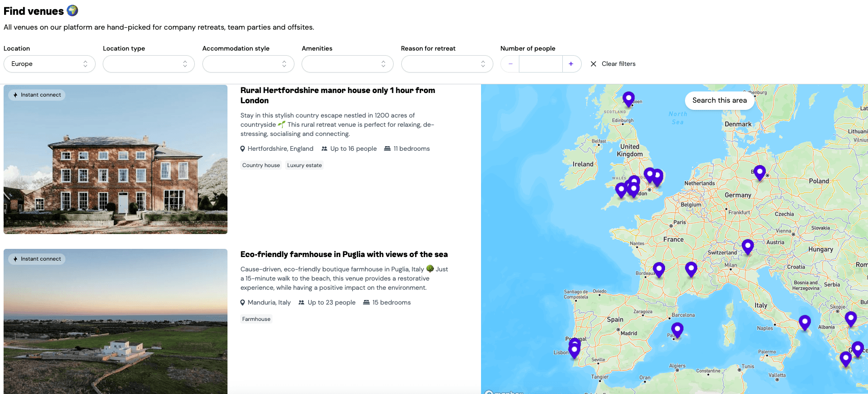Select the map pin near Berlin, Germany
868x394 pixels.
point(760,172)
